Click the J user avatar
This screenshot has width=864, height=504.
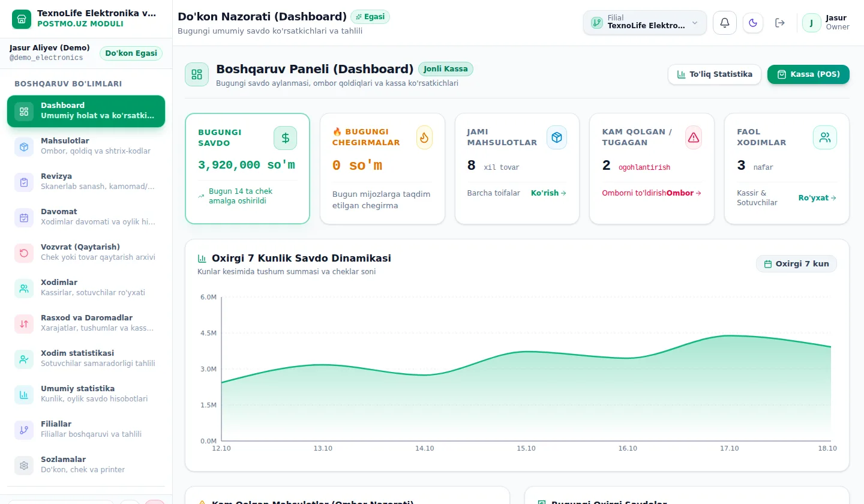[812, 23]
